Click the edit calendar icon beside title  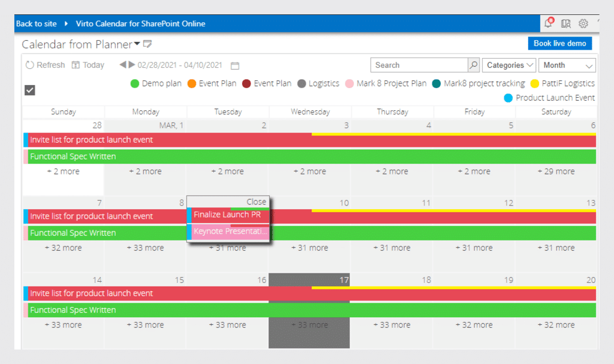click(x=148, y=44)
